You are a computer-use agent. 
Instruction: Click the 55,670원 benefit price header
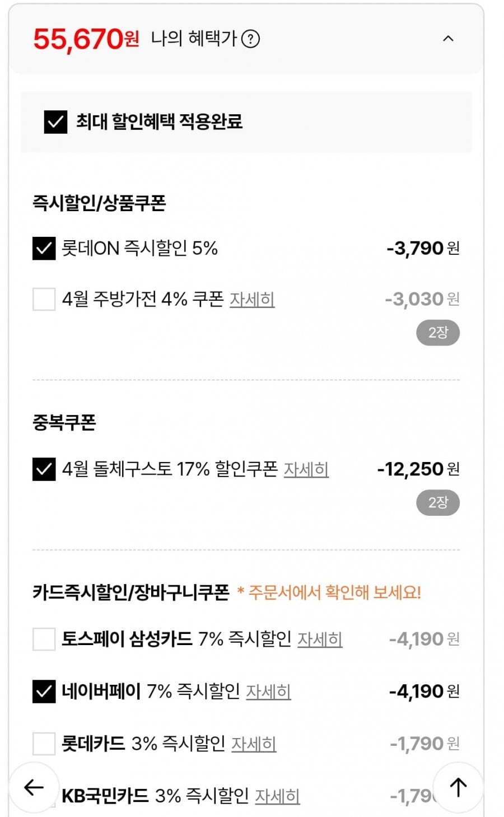[86, 39]
